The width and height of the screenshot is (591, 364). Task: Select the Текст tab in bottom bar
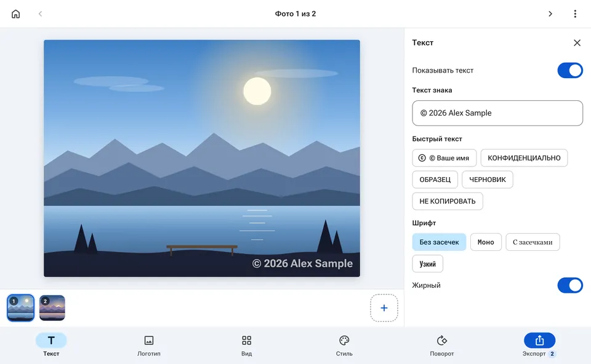click(51, 346)
